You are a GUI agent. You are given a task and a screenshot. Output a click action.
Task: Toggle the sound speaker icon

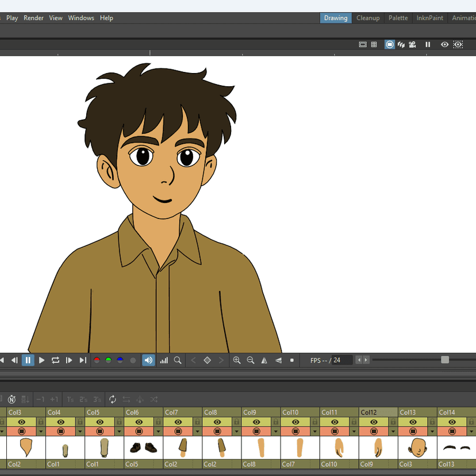(x=148, y=360)
